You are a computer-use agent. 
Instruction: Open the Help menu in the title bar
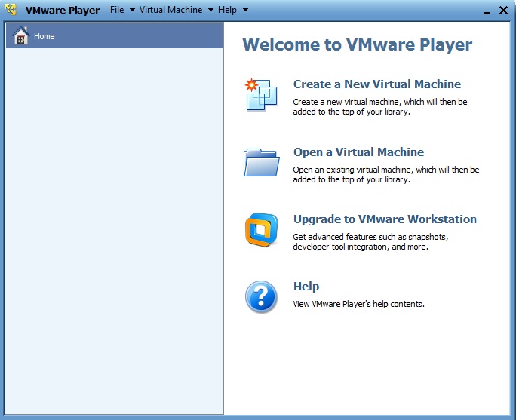[227, 10]
